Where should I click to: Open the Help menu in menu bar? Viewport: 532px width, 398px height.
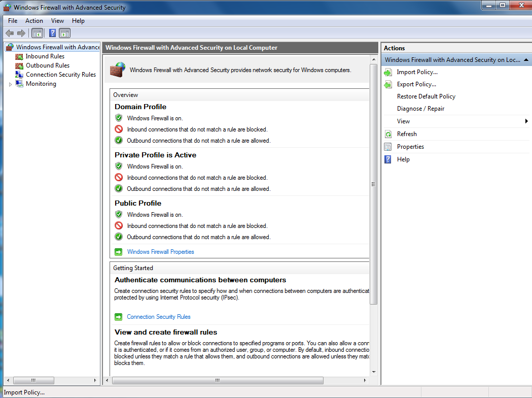[x=78, y=21]
